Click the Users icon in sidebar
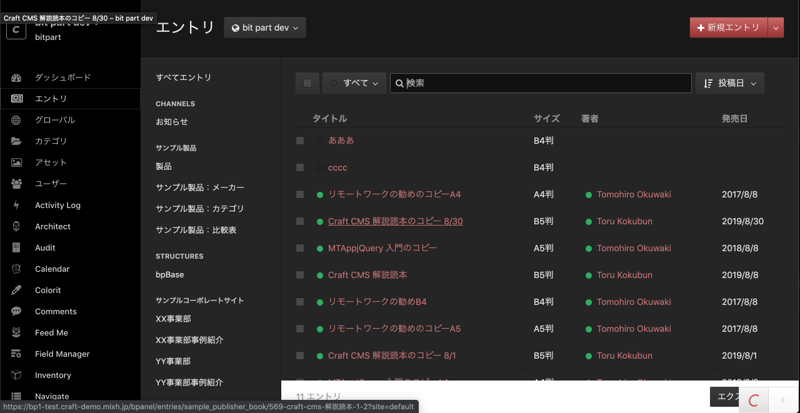The image size is (800, 413). [x=16, y=184]
